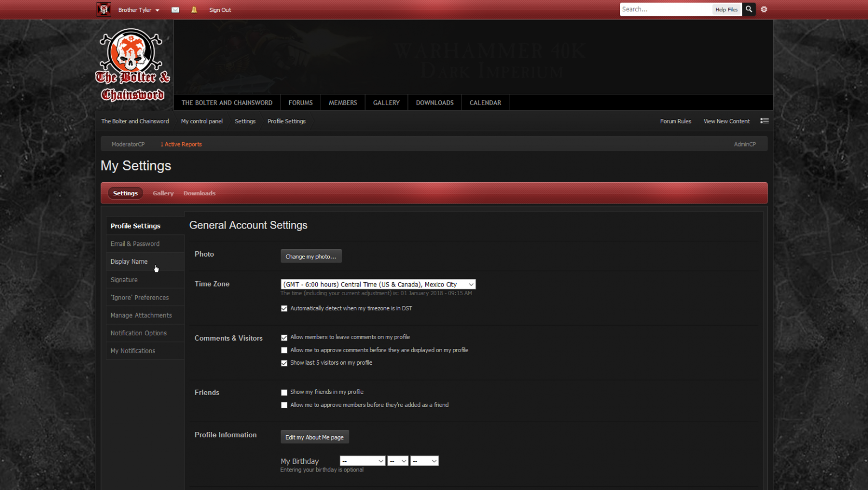Image resolution: width=868 pixels, height=490 pixels.
Task: Click into the Search input field
Action: click(x=665, y=9)
